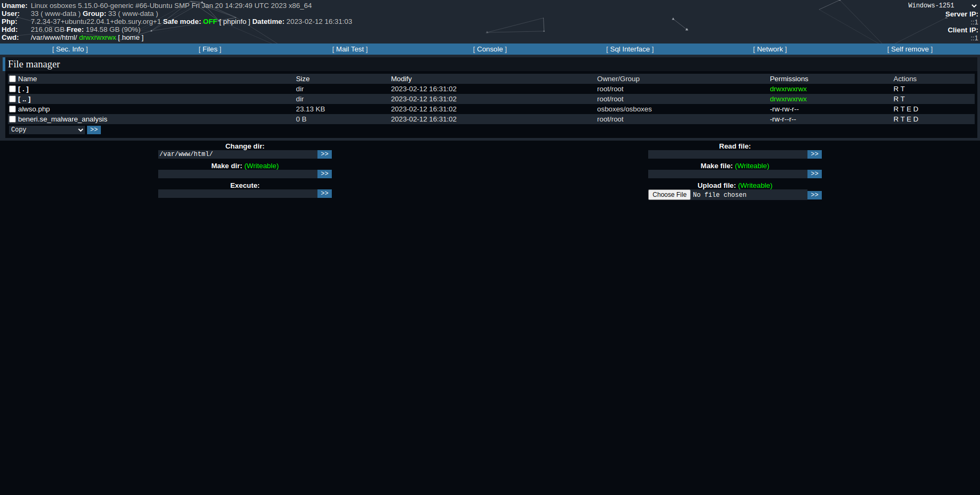This screenshot has height=495, width=980.
Task: Submit the Copy action with >> button
Action: (94, 130)
